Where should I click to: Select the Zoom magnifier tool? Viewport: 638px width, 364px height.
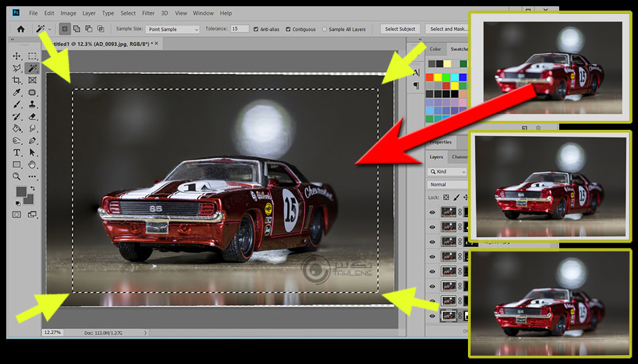[17, 176]
